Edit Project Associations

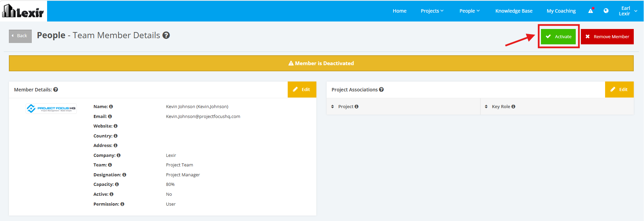[x=619, y=89]
